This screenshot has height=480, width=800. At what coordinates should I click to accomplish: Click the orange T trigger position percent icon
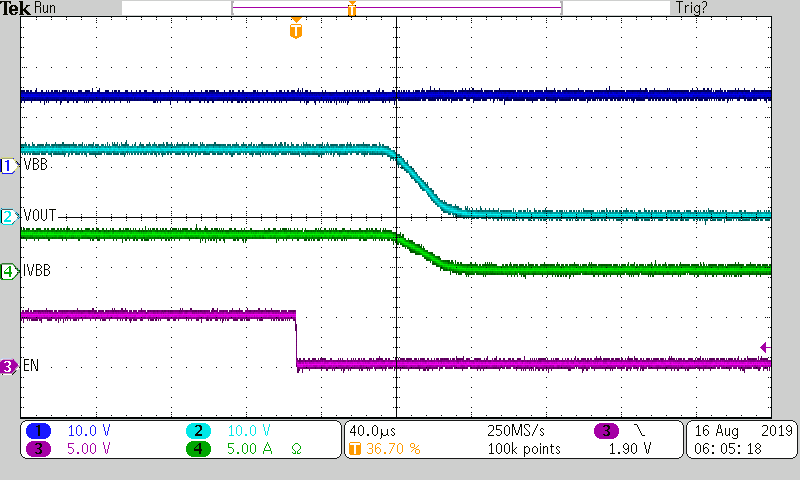point(355,449)
